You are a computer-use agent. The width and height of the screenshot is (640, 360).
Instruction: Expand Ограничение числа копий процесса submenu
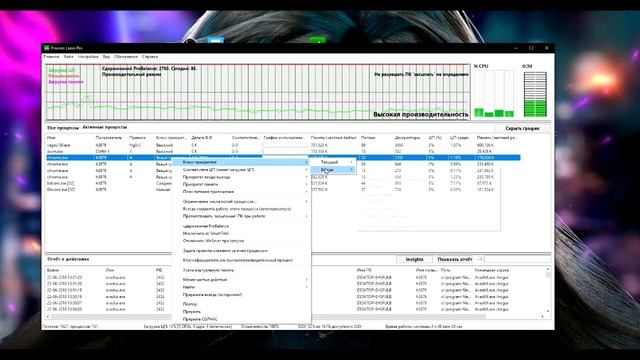242,202
